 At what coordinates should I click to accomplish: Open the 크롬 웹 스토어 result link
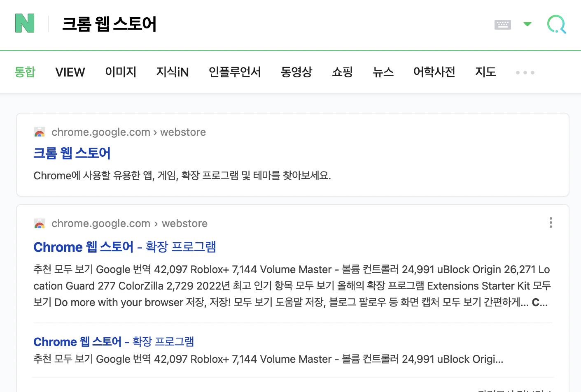coord(72,153)
